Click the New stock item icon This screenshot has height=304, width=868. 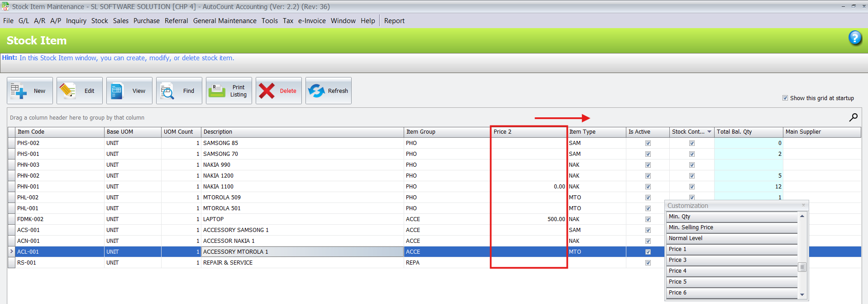(19, 91)
